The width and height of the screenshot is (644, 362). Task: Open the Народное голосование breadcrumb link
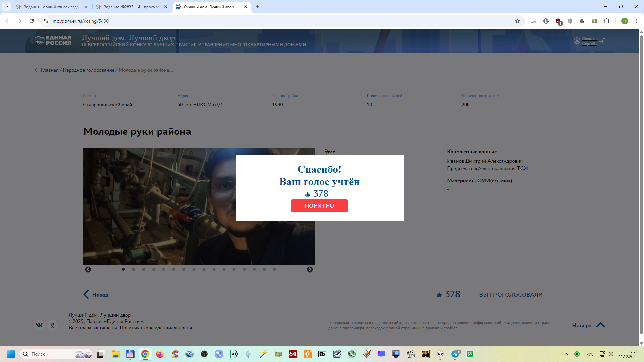[89, 70]
